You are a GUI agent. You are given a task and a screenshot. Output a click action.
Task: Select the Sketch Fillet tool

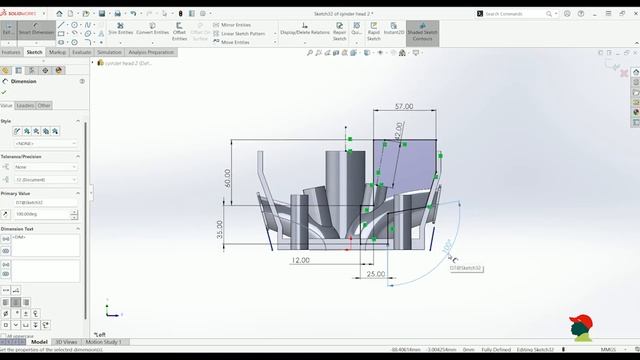click(88, 42)
